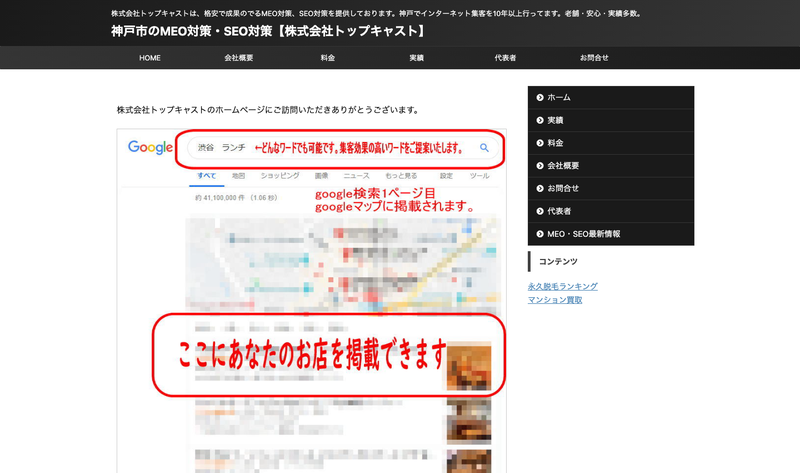Screen dimensions: 800x473
Task: Select 代表者 in the top navigation bar
Action: point(505,58)
